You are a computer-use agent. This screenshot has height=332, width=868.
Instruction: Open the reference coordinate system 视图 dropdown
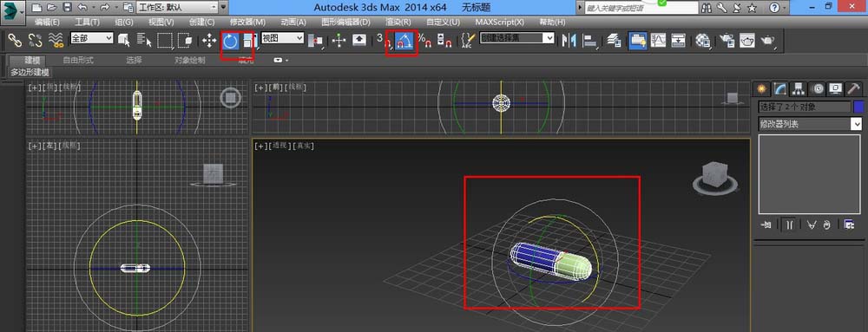coord(282,37)
